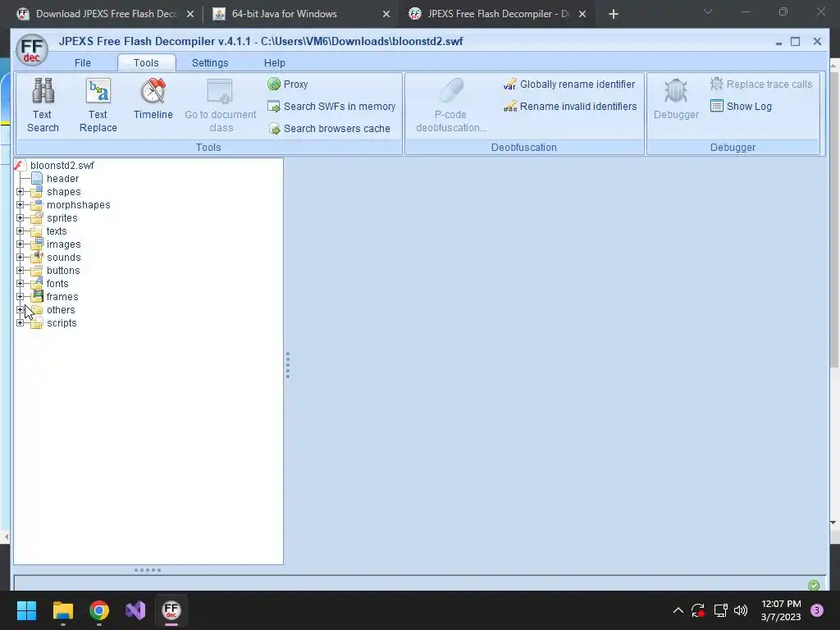Click the morphshapes folder icon

tap(36, 204)
